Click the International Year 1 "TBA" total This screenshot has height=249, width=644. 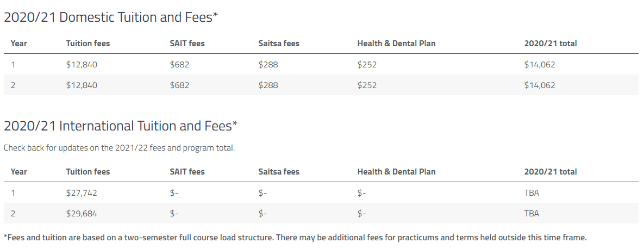coord(532,193)
